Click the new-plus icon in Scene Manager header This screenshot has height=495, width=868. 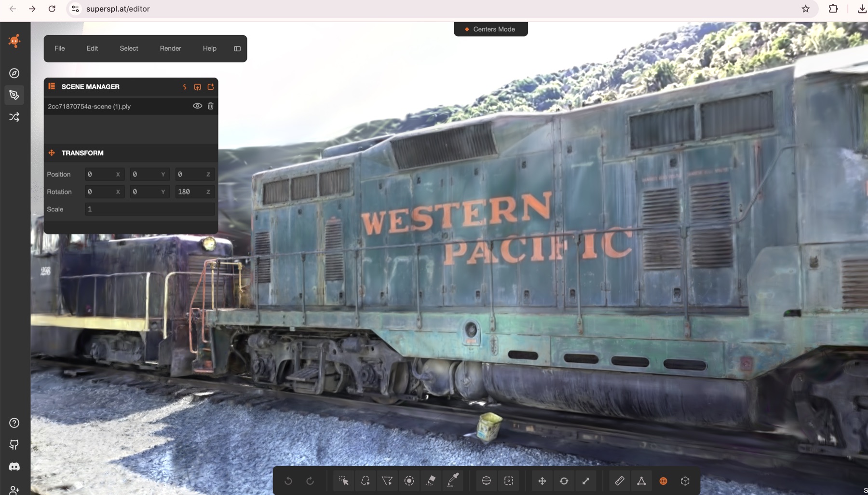pos(211,87)
